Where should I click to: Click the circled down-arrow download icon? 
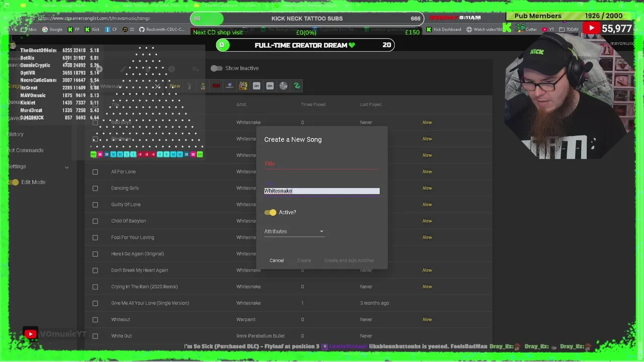click(172, 69)
